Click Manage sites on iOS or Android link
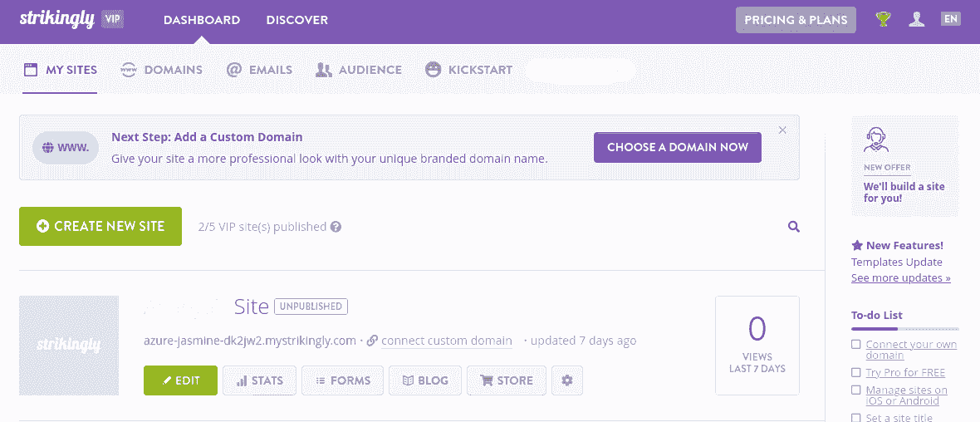 pyautogui.click(x=906, y=395)
